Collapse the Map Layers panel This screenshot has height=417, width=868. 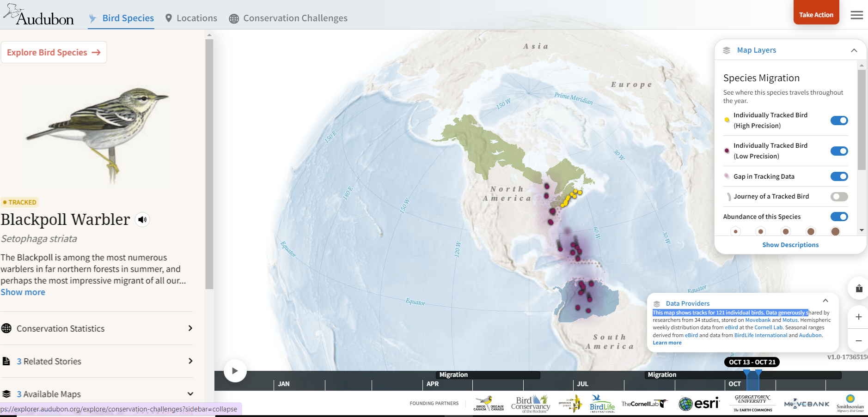tap(854, 50)
